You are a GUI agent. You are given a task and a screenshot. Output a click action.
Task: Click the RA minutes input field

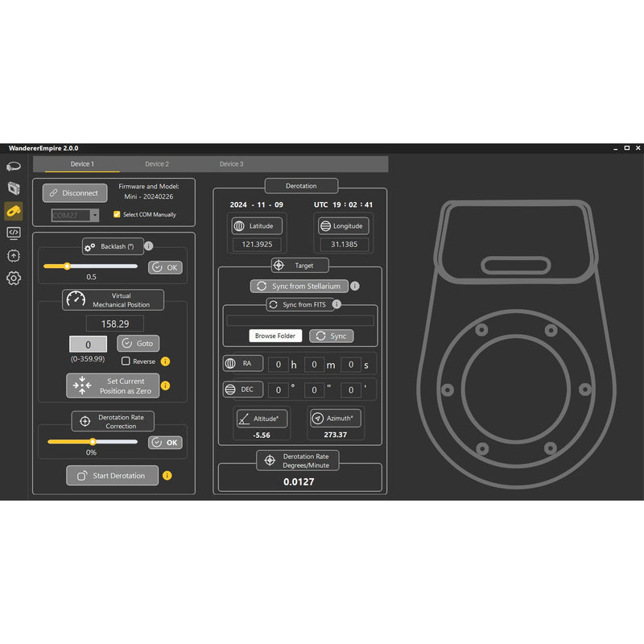pos(314,365)
